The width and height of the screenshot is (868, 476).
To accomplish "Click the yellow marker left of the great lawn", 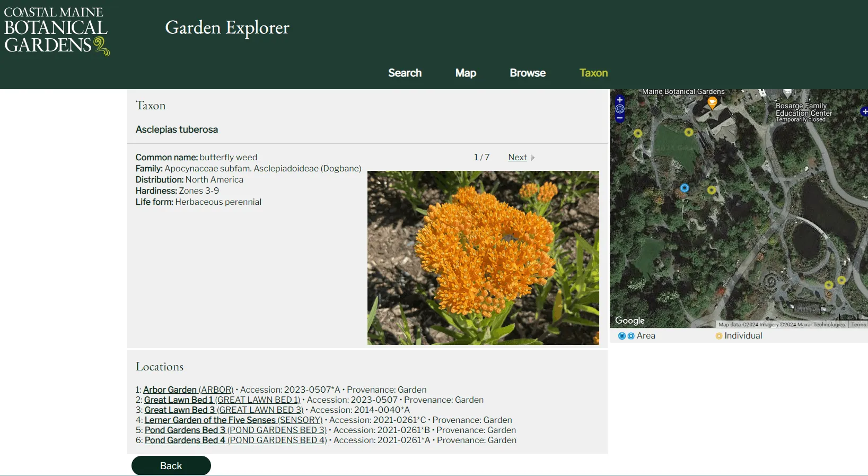I will [x=638, y=133].
